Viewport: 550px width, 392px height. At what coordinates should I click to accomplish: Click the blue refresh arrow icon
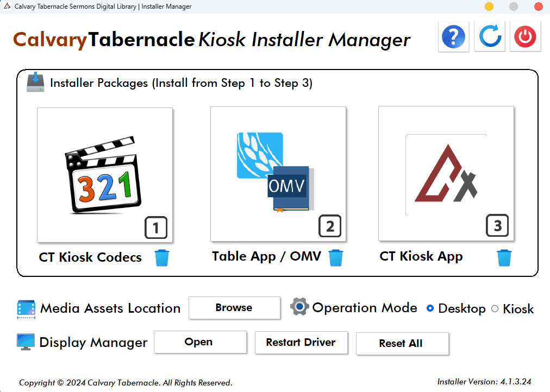coord(489,36)
